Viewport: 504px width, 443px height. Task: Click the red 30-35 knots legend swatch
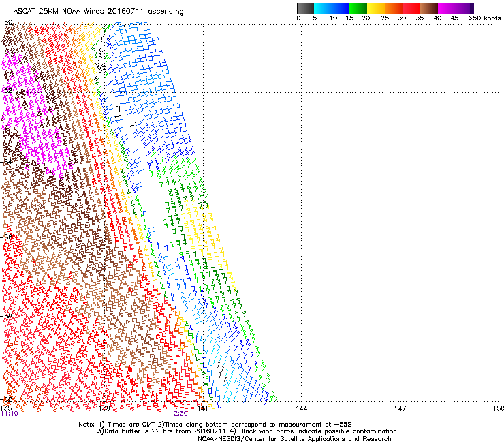pos(411,8)
